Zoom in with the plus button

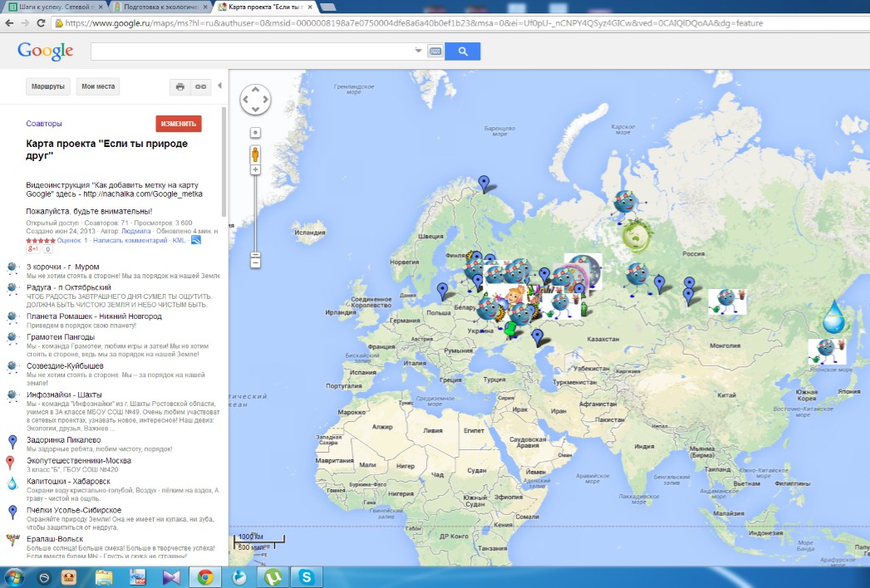[x=255, y=169]
